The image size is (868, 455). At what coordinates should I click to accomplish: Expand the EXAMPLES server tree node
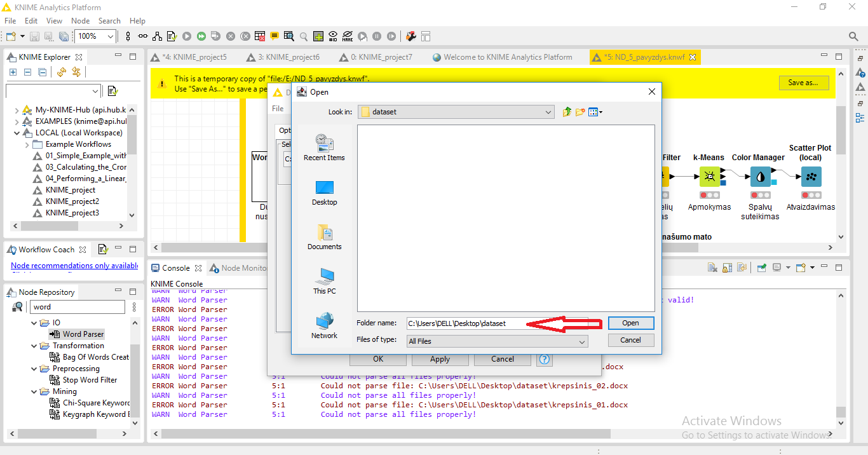point(17,121)
